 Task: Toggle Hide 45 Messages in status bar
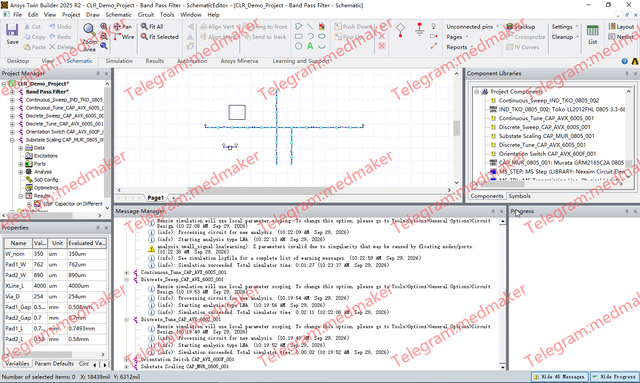point(560,376)
